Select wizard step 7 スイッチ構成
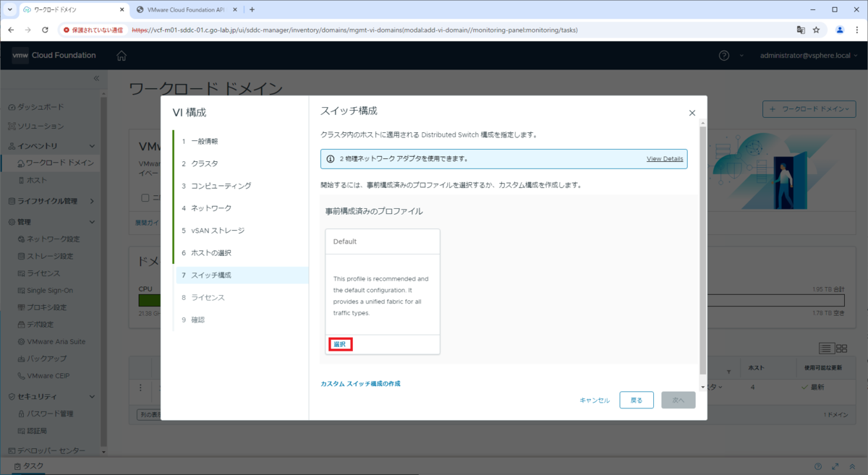The width and height of the screenshot is (868, 475). tap(242, 275)
